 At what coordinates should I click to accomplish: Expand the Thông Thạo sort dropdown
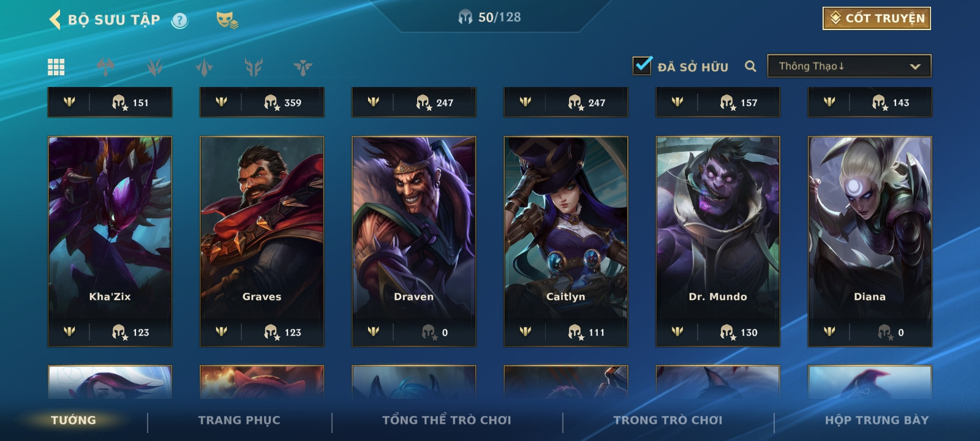pyautogui.click(x=849, y=66)
